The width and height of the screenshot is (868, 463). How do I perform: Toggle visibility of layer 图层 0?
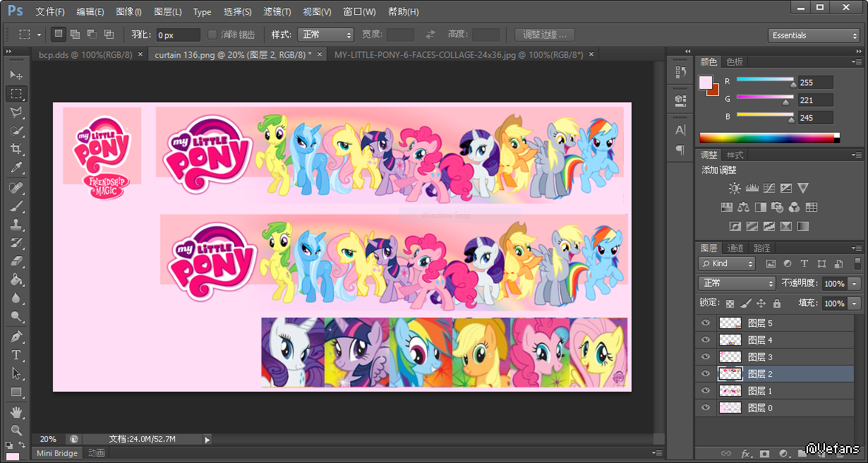click(x=704, y=407)
